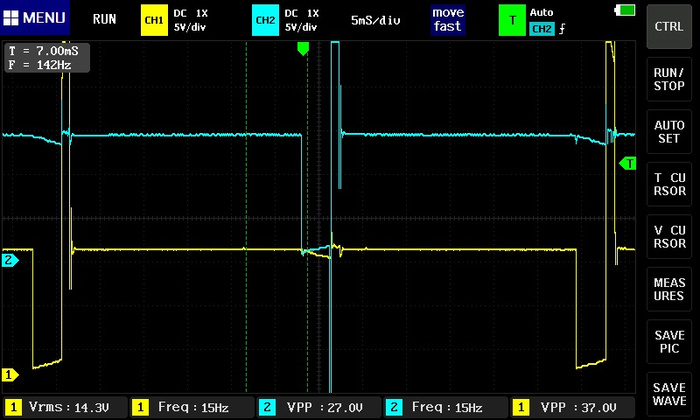Click the yellow channel 1 ground marker
Screen dimensions: 700x420
point(10,375)
